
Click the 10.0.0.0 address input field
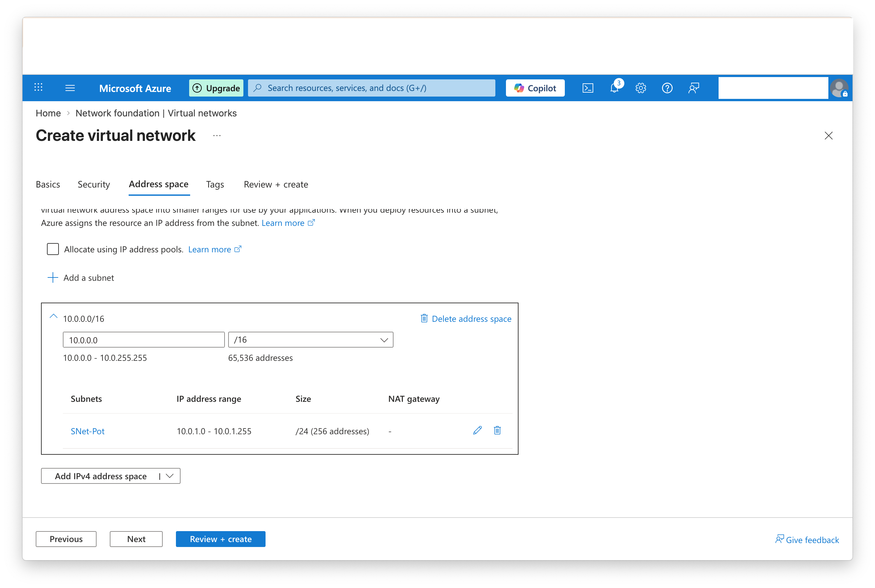click(144, 340)
